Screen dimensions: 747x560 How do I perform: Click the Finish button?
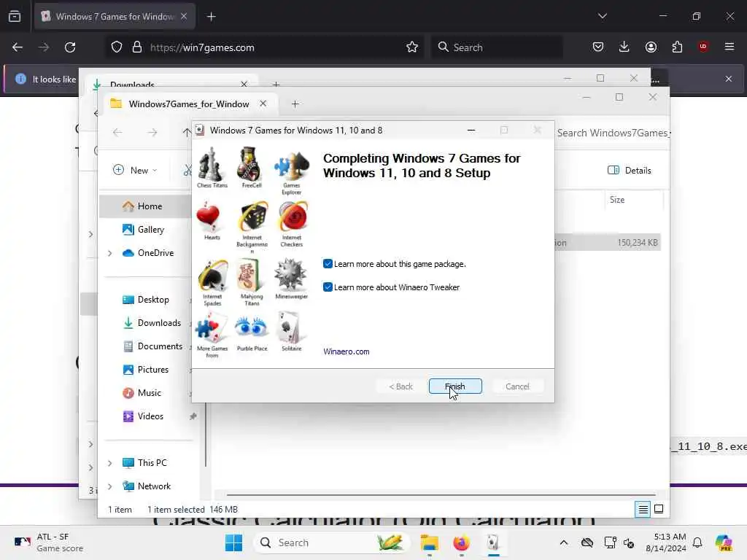[x=455, y=386]
